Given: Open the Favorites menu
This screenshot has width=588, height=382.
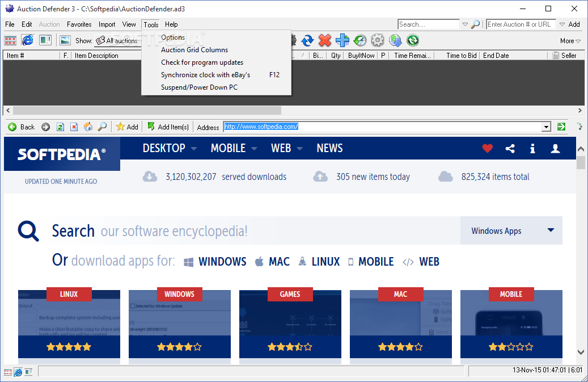Looking at the screenshot, I should [x=79, y=24].
